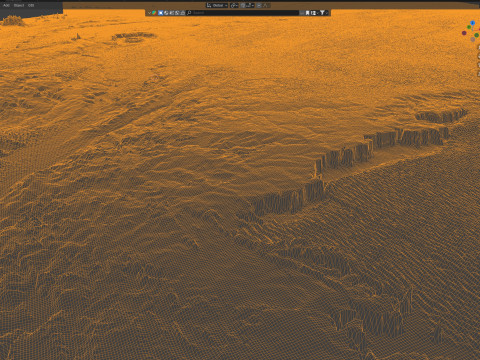The height and width of the screenshot is (360, 480).
Task: Toggle proportional editing icon
Action: 259,5
